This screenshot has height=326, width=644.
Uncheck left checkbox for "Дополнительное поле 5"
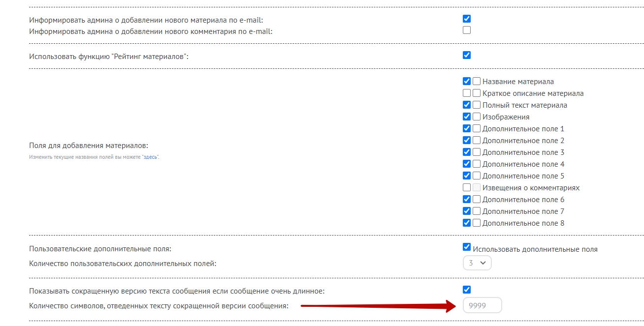pos(467,176)
